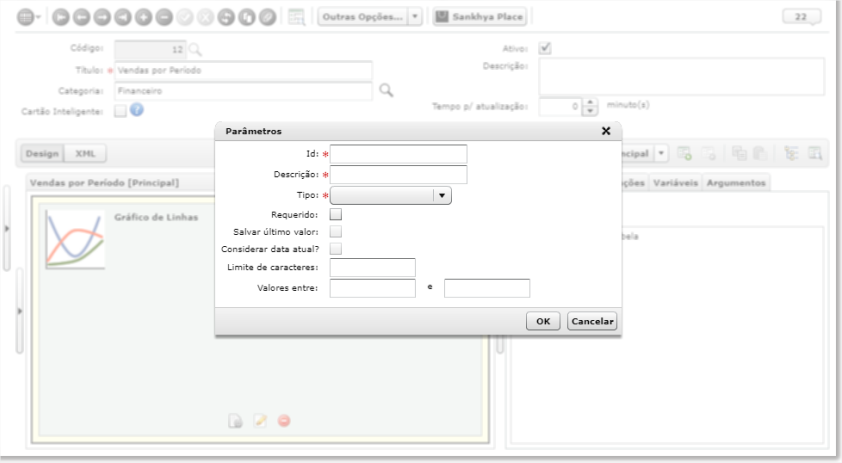Select Vendas por Período [Principal] tab
This screenshot has width=842, height=463.
click(x=105, y=183)
